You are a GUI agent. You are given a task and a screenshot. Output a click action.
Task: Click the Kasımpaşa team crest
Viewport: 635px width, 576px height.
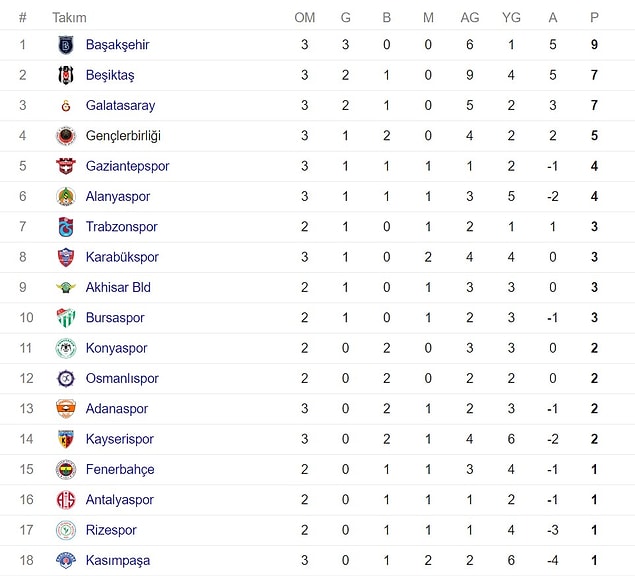click(66, 560)
